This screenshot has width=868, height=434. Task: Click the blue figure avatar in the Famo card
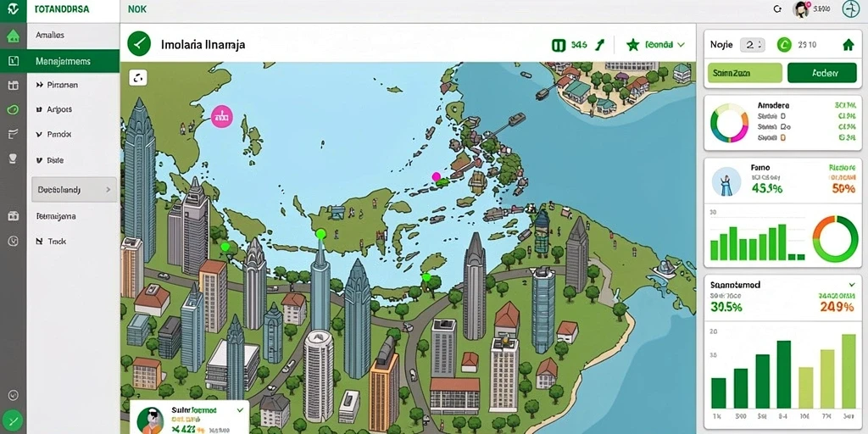click(x=726, y=181)
